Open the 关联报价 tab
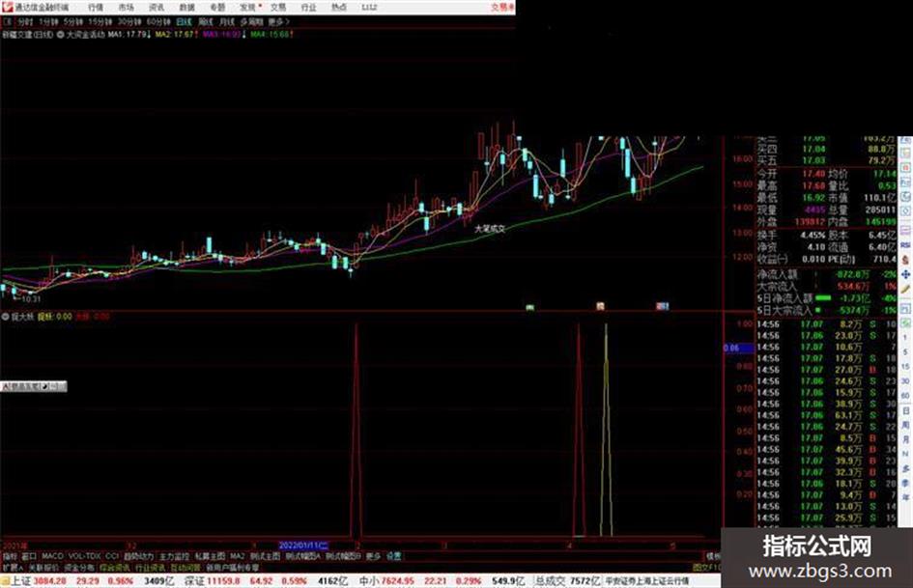913x588 pixels. click(44, 567)
